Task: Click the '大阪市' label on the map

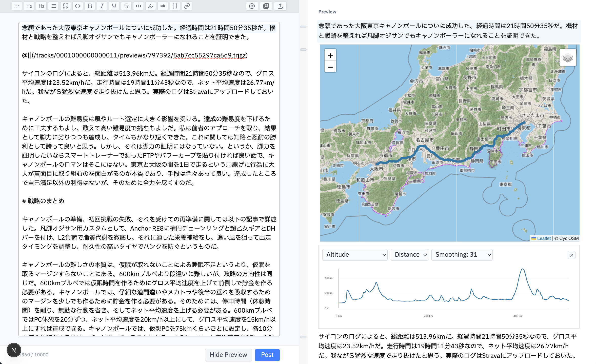Action: coord(376,169)
